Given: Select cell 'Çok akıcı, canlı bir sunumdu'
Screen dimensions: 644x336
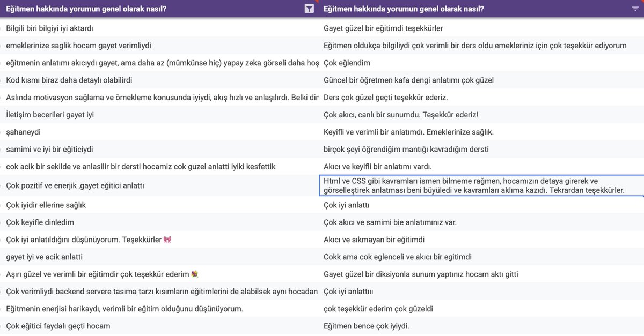Looking at the screenshot, I should pyautogui.click(x=481, y=115).
